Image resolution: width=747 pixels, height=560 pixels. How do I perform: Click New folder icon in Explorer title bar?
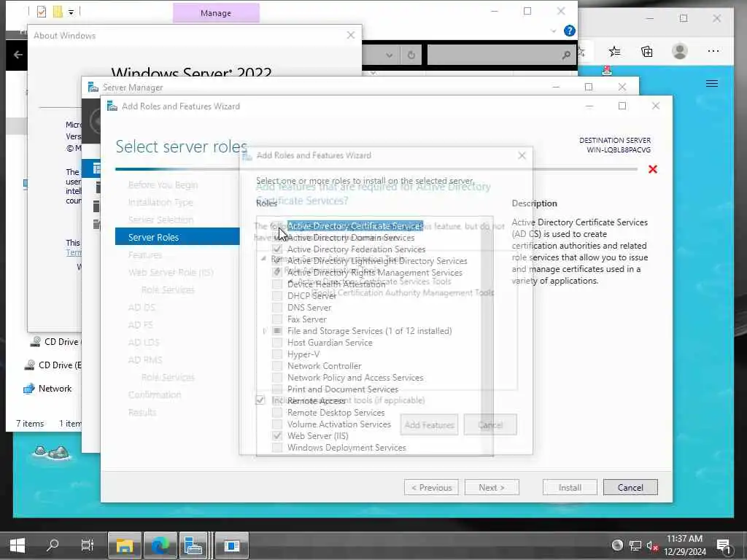point(58,12)
